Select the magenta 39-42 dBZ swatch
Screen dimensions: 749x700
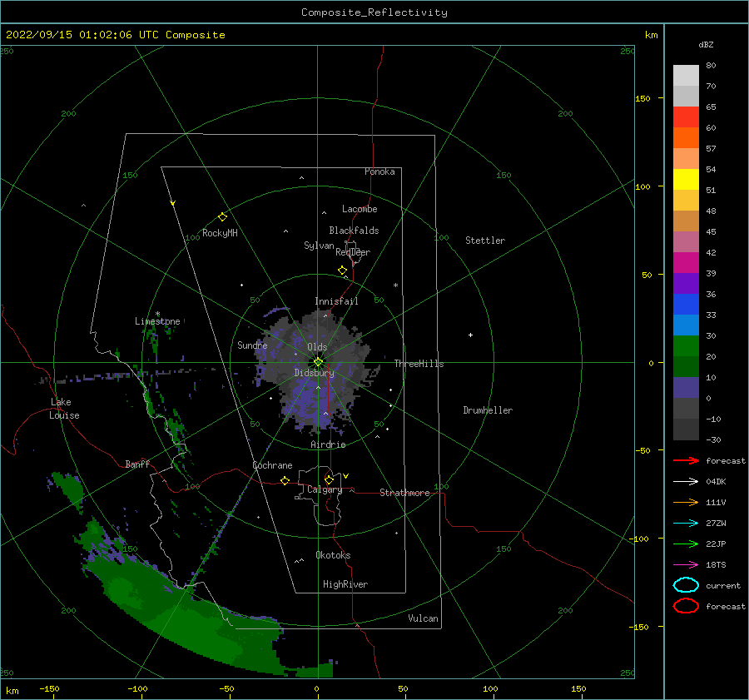pyautogui.click(x=686, y=263)
